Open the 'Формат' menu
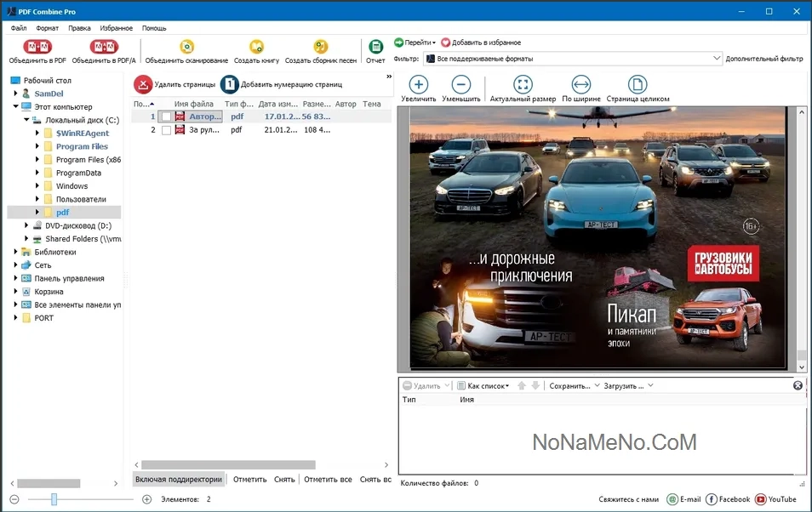 coord(47,28)
